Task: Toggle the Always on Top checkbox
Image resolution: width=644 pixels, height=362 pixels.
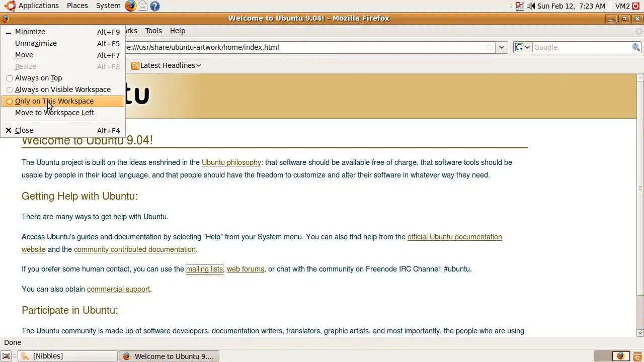Action: click(x=10, y=78)
